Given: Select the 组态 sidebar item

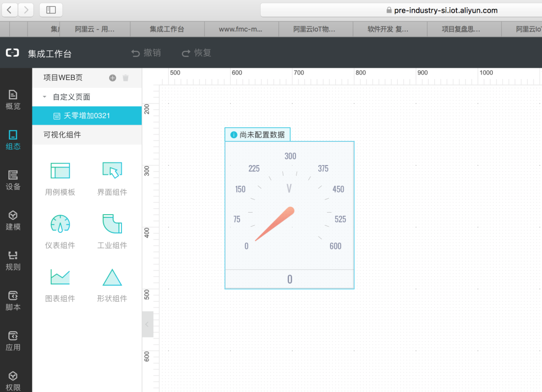Looking at the screenshot, I should pyautogui.click(x=13, y=140).
